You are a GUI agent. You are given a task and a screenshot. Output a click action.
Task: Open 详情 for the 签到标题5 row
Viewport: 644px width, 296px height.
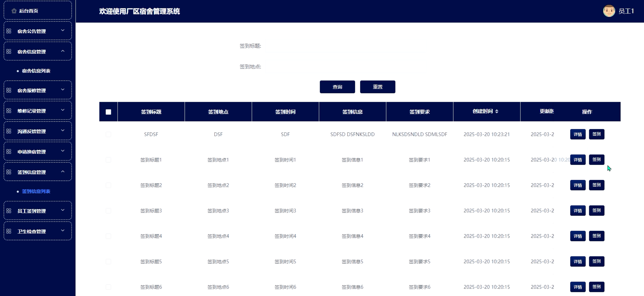tap(578, 261)
